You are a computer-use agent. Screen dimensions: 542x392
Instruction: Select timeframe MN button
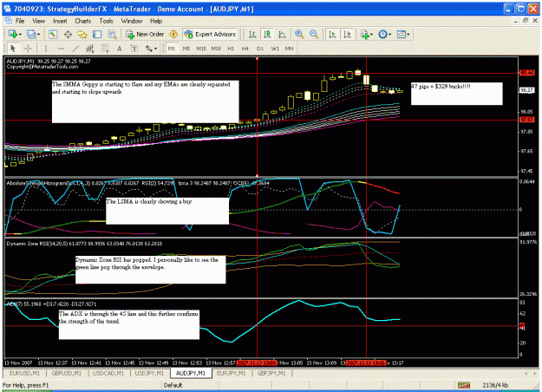(289, 49)
